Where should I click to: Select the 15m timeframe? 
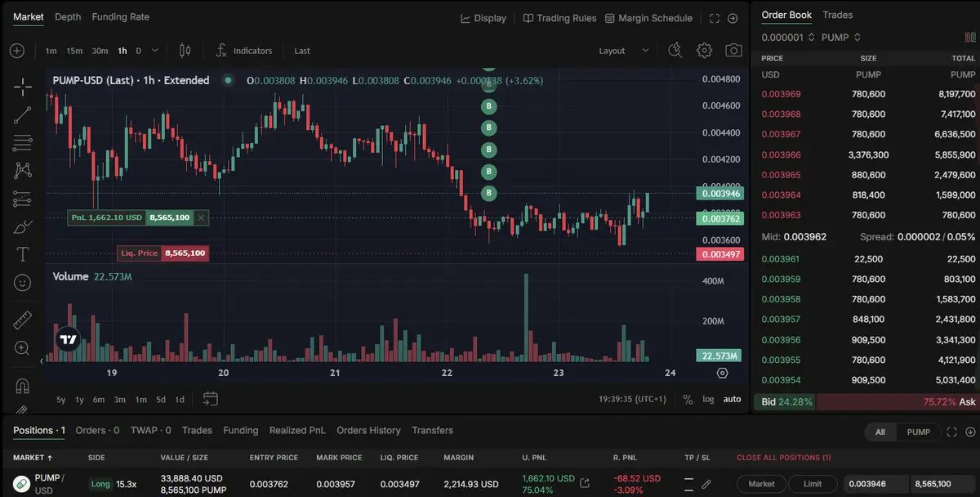[x=74, y=51]
